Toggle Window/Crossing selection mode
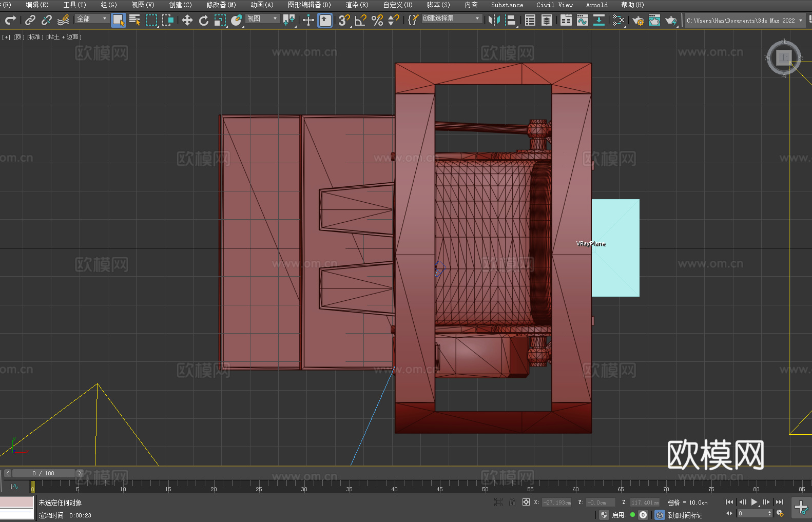The image size is (812, 522). [168, 20]
